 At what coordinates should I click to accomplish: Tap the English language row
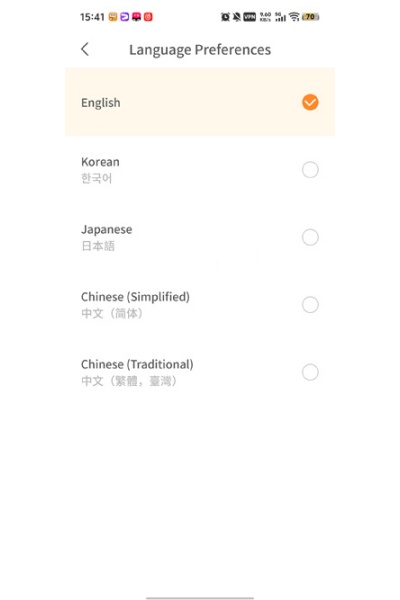pyautogui.click(x=200, y=102)
